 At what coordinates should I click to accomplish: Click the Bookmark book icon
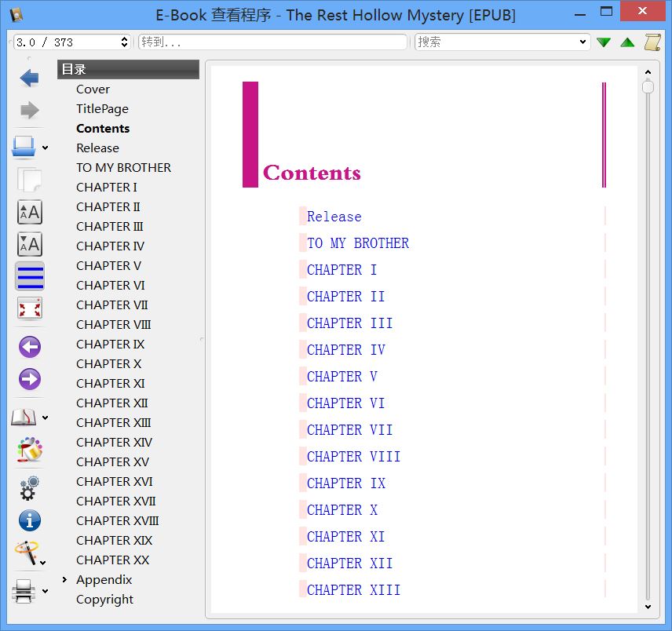coord(24,417)
